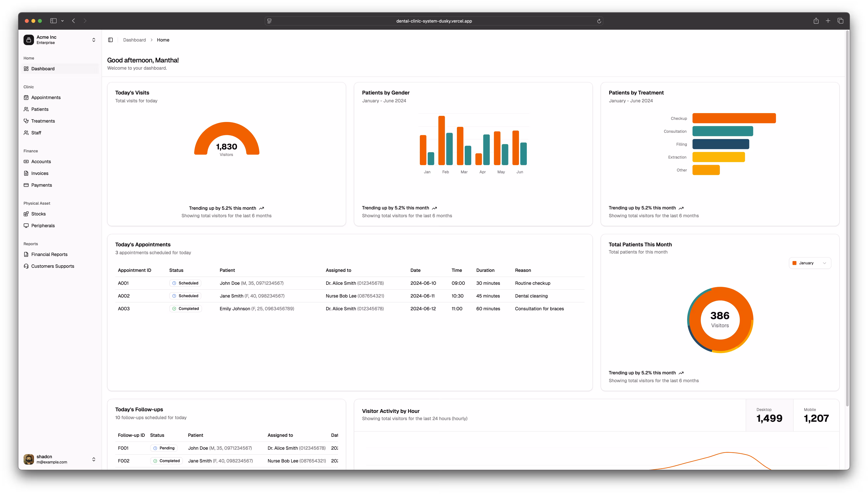This screenshot has width=868, height=494.
Task: Click the Safari address bar
Action: (434, 21)
